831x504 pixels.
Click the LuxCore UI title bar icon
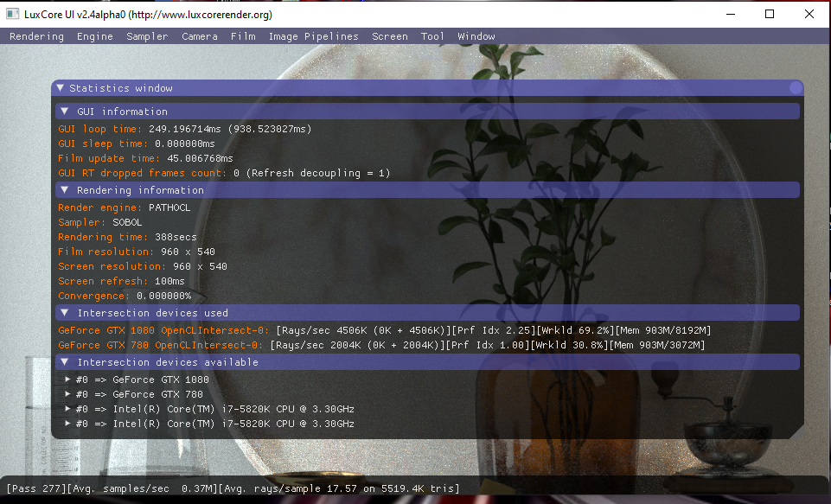[x=12, y=14]
